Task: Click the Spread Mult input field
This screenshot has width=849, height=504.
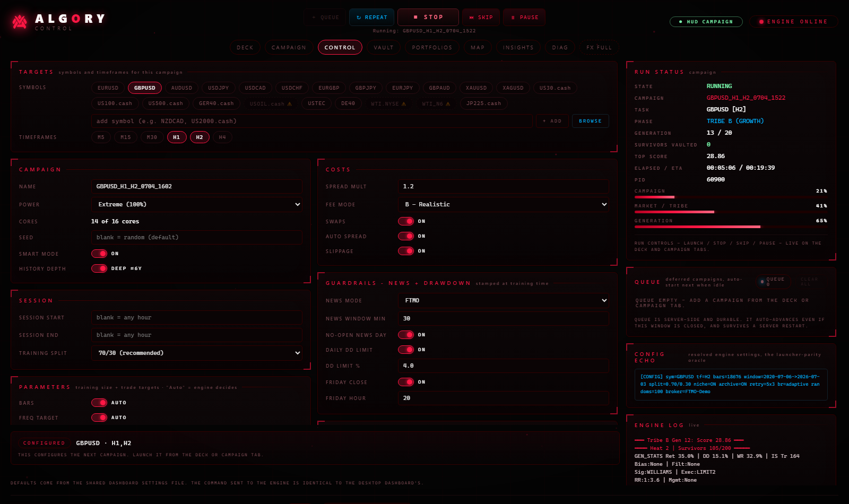Action: click(x=503, y=186)
